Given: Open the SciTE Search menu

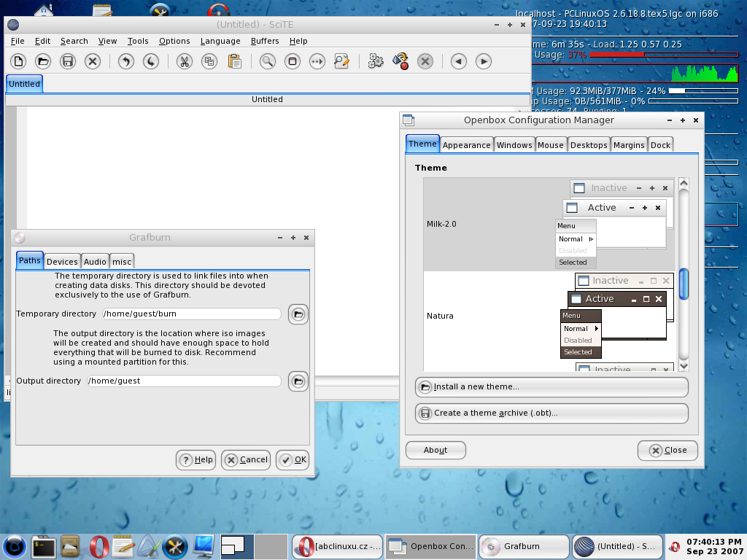Looking at the screenshot, I should (74, 41).
